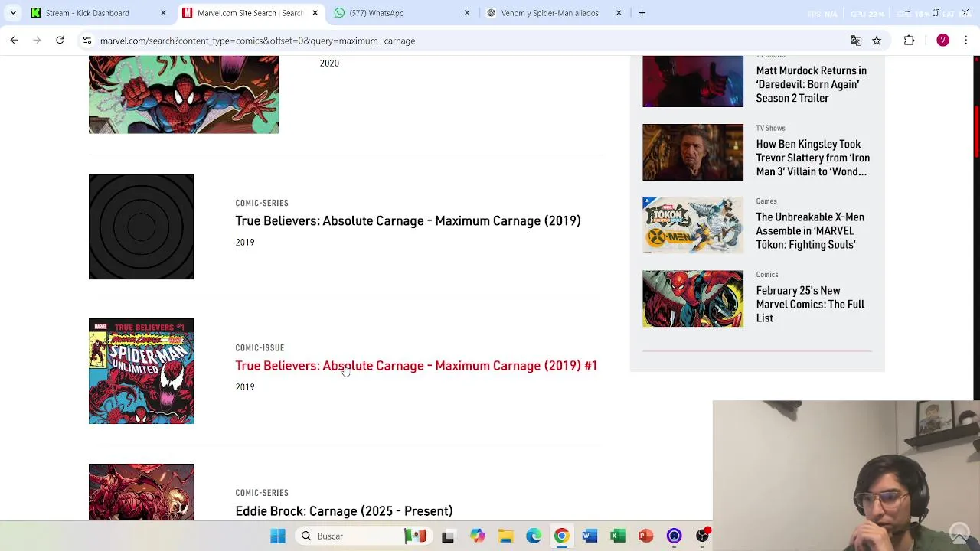Expand the tab search dropdown
This screenshot has width=980, height=551.
click(13, 13)
